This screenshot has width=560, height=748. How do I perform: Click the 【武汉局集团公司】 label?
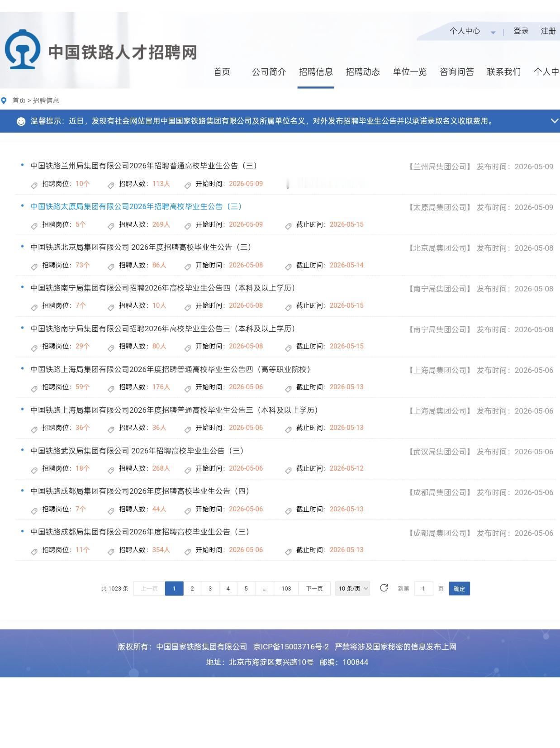coord(440,452)
